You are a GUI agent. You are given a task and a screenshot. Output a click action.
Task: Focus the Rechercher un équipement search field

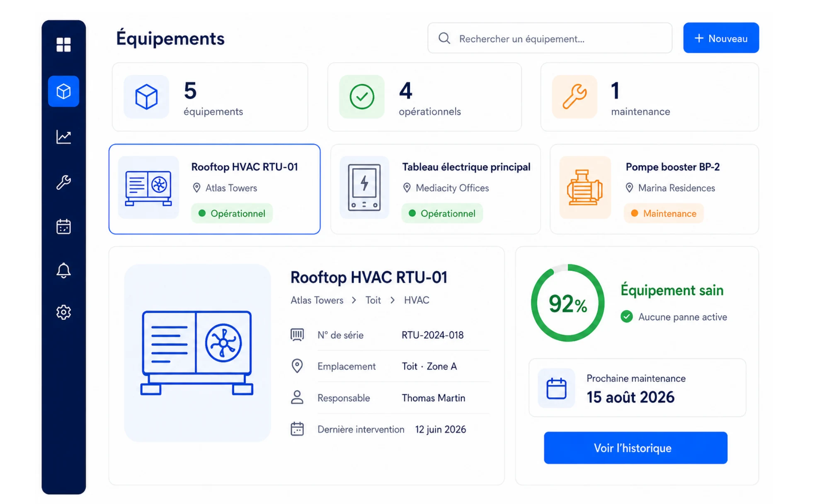pyautogui.click(x=550, y=38)
